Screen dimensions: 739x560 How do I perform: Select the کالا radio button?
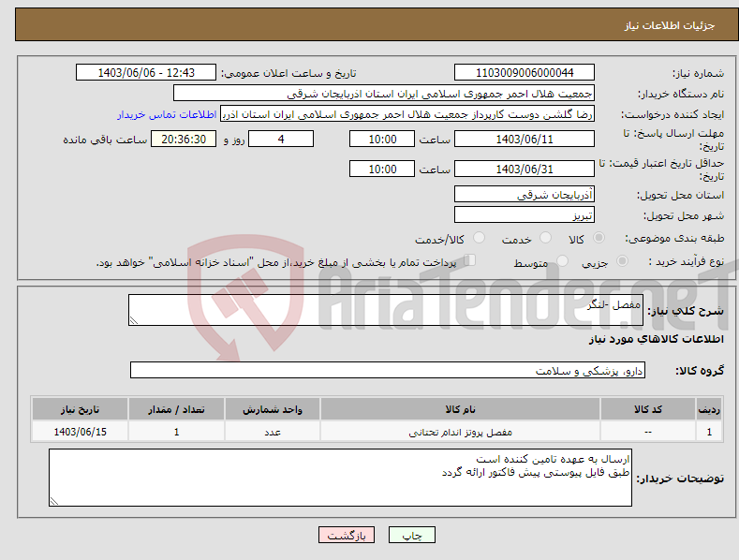599,238
